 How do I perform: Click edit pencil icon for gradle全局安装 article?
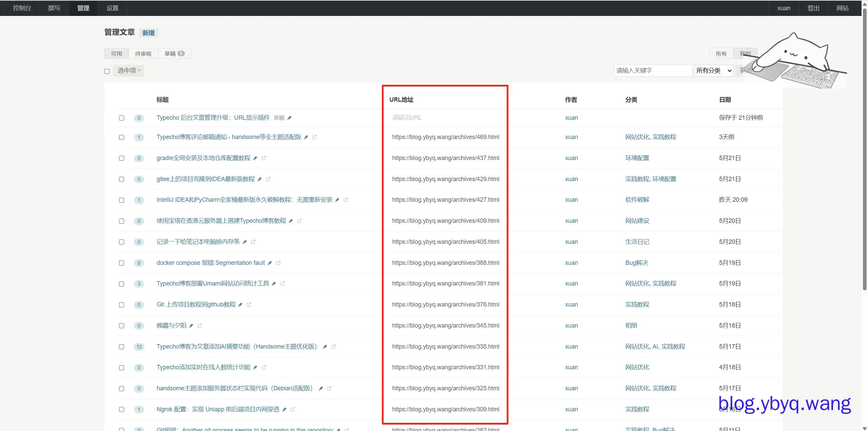point(255,158)
